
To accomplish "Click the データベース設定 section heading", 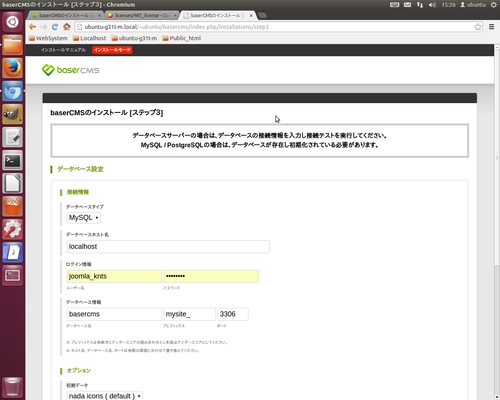I will [80, 169].
